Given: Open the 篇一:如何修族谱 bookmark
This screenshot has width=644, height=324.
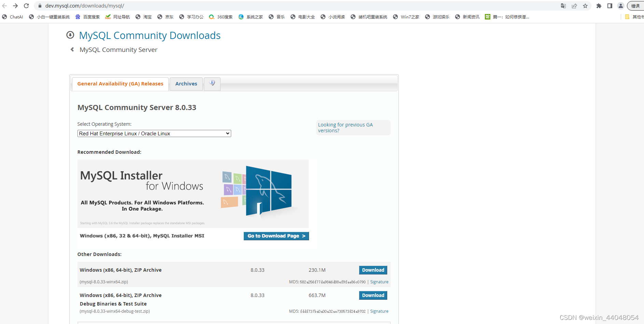Looking at the screenshot, I should coord(507,17).
